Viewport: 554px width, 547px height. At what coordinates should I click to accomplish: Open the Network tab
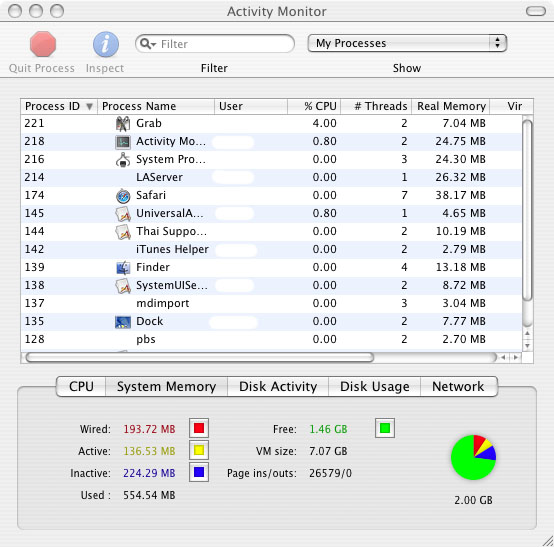click(x=458, y=386)
